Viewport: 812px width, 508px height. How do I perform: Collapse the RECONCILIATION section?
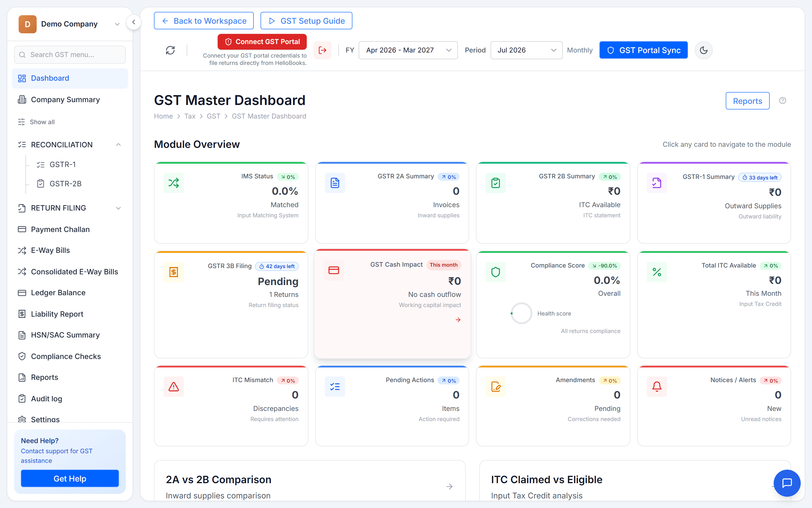(x=70, y=144)
